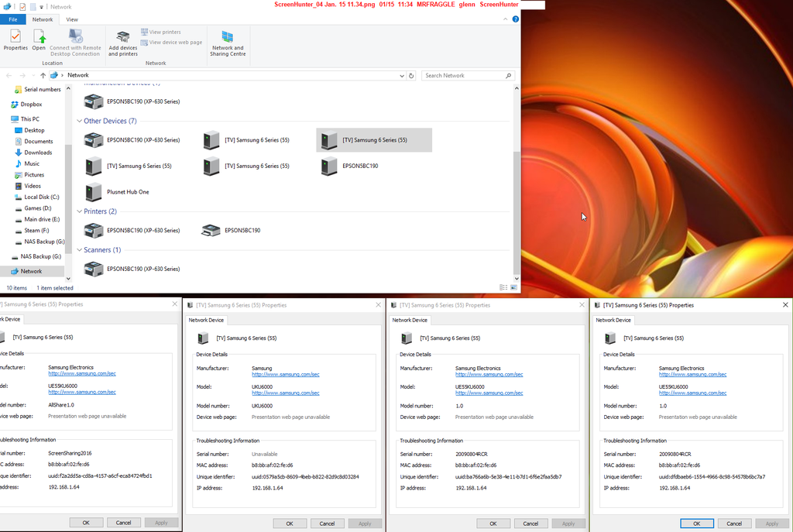Click the Quick Access toolbar dropdown arrow
This screenshot has width=793, height=532.
pos(42,7)
